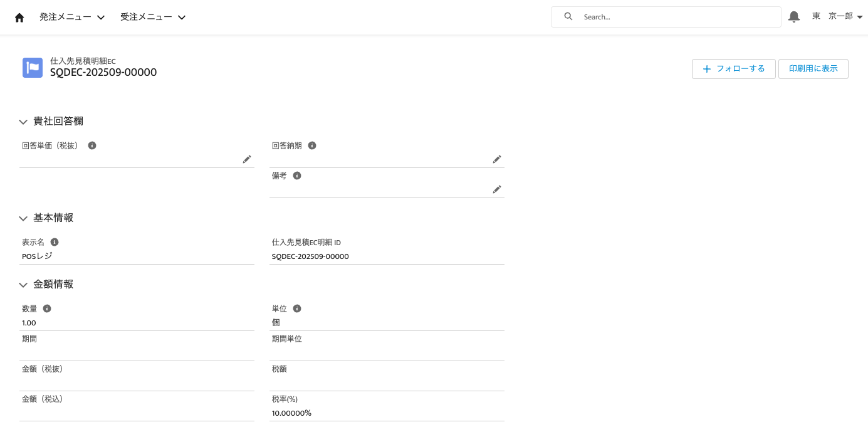Show info tooltip for 単位

tap(297, 308)
